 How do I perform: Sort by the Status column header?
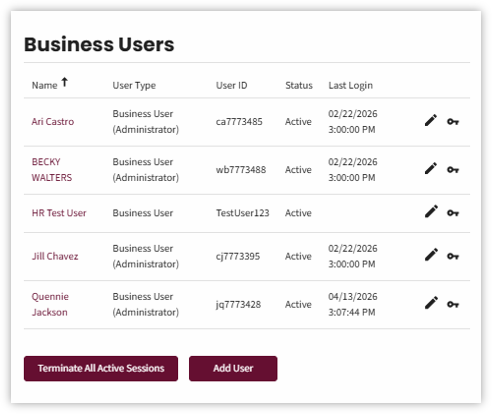pyautogui.click(x=299, y=86)
